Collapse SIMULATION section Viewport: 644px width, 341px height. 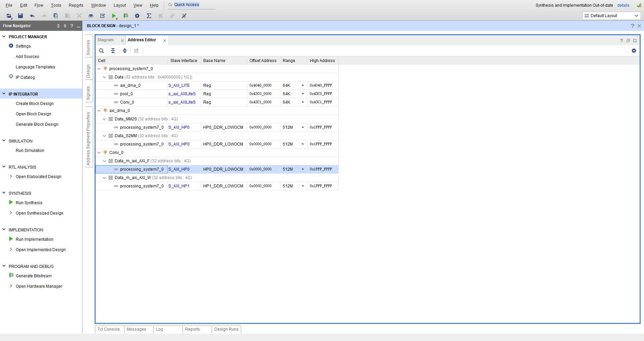(4, 141)
